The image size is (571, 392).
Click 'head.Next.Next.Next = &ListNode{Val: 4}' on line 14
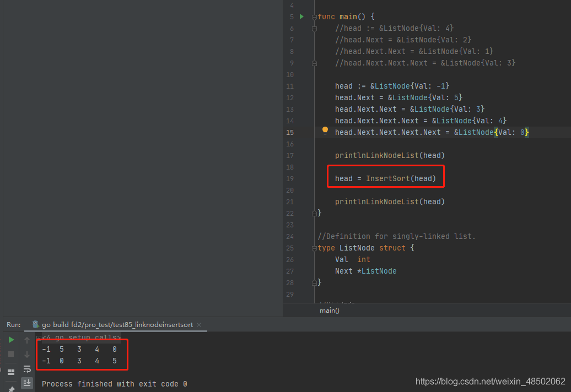[421, 121]
